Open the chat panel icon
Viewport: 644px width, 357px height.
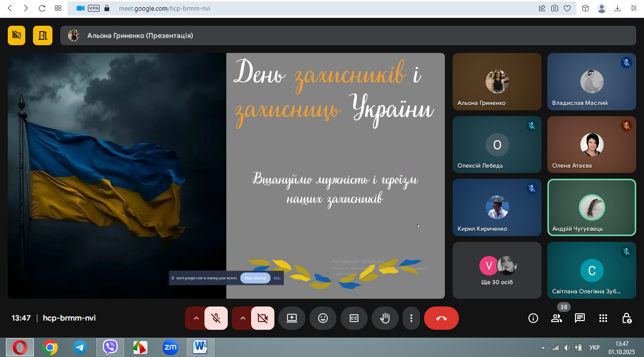click(579, 318)
